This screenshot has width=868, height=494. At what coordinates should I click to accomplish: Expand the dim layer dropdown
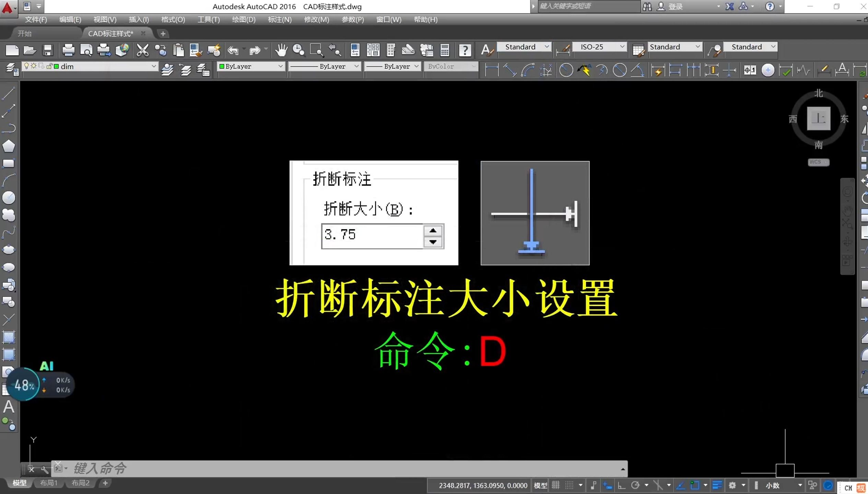click(x=153, y=66)
